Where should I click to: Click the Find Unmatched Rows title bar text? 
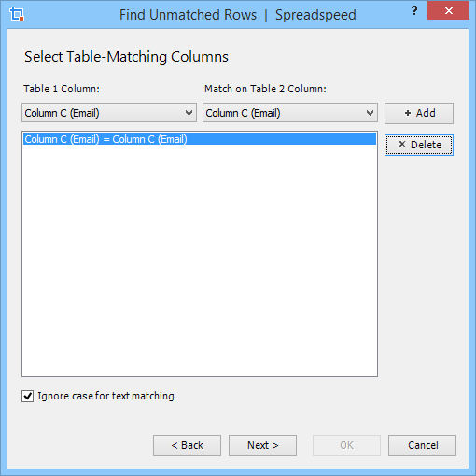[188, 15]
